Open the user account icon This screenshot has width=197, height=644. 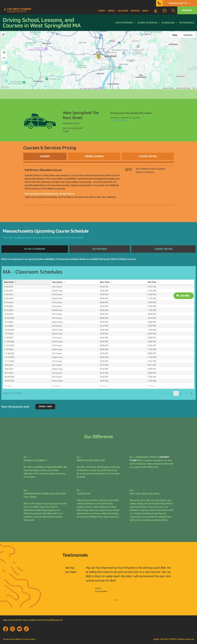tap(156, 11)
